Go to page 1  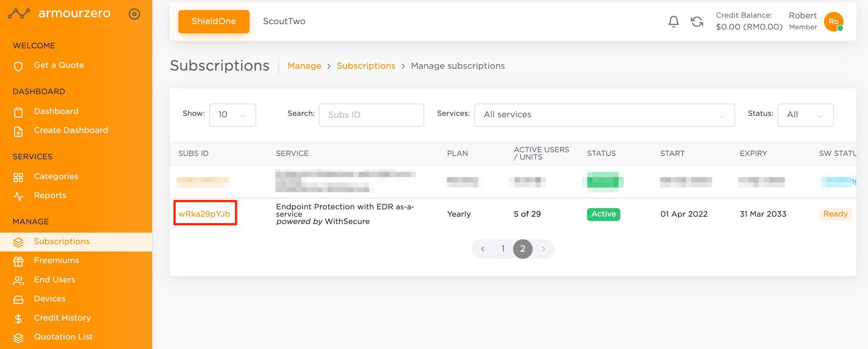[503, 249]
